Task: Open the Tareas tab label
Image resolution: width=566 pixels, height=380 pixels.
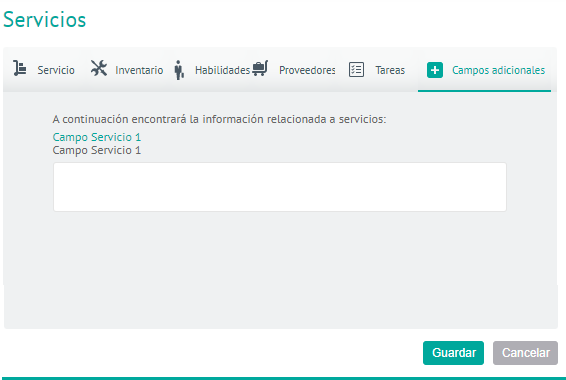Action: tap(390, 70)
